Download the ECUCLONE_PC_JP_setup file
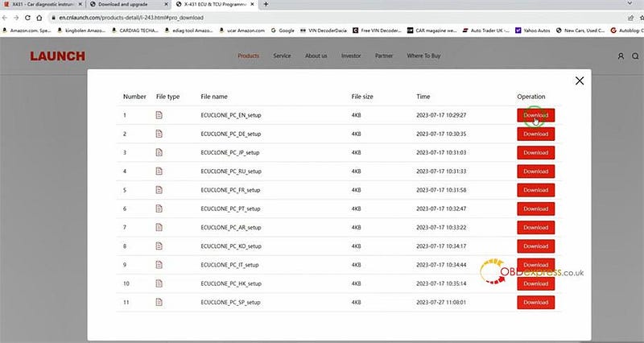The width and height of the screenshot is (644, 343). click(535, 152)
